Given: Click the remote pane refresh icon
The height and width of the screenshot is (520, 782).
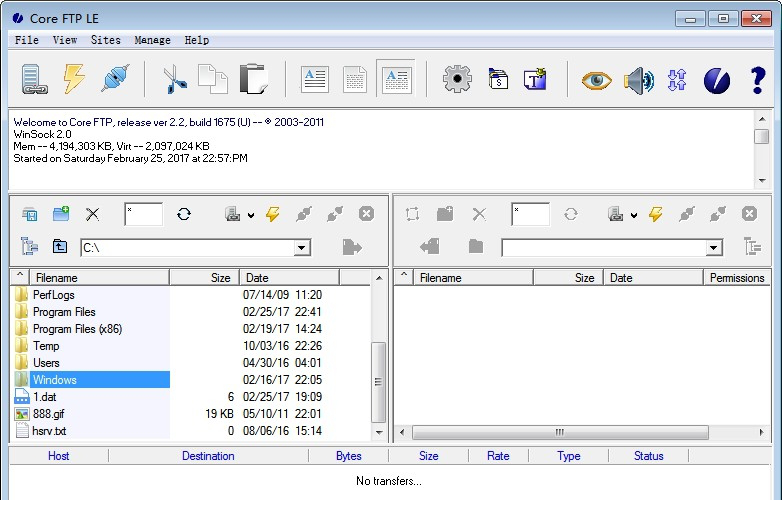Looking at the screenshot, I should [x=571, y=214].
